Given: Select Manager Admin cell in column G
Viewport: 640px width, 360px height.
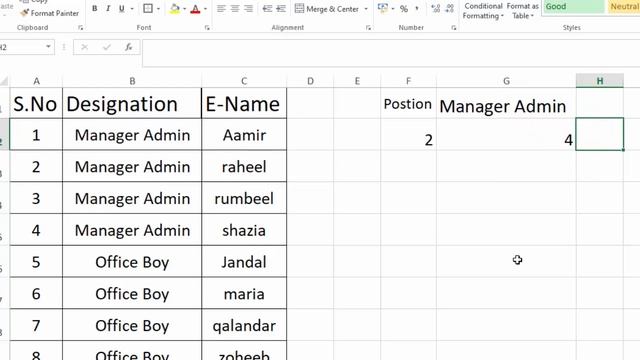Looking at the screenshot, I should [506, 103].
